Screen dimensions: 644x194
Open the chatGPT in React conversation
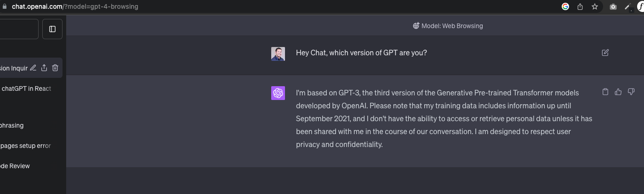pyautogui.click(x=26, y=88)
